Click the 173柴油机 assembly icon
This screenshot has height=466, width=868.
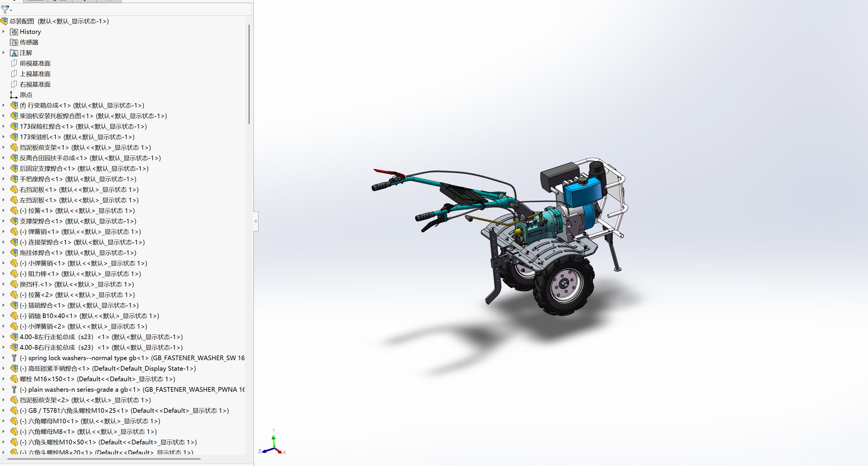[14, 137]
